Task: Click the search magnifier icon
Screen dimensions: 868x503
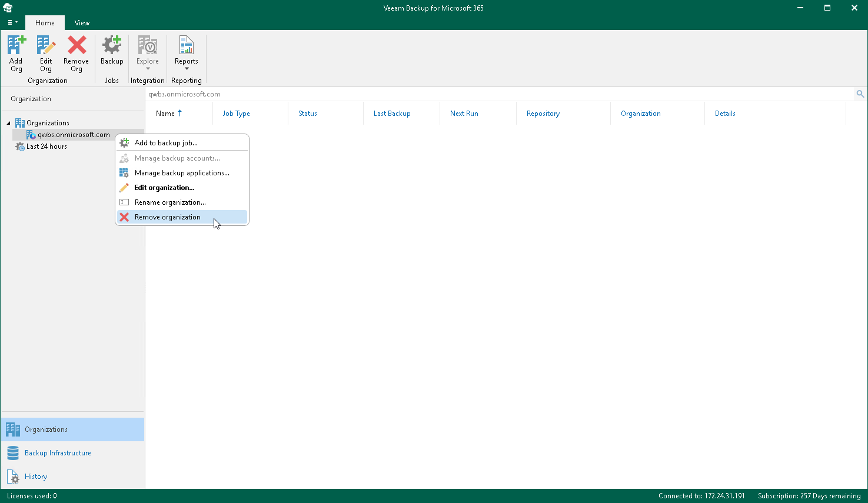Action: click(860, 94)
